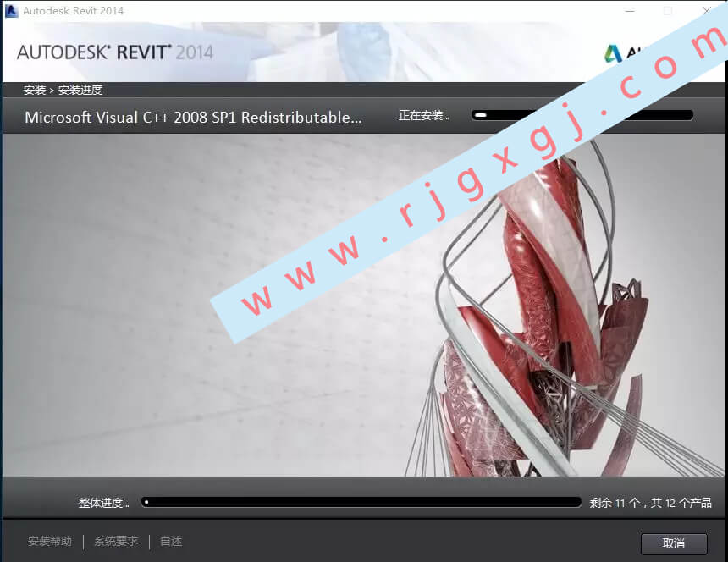Click the Autodesk logo icon in the header
The width and height of the screenshot is (728, 562).
(613, 53)
